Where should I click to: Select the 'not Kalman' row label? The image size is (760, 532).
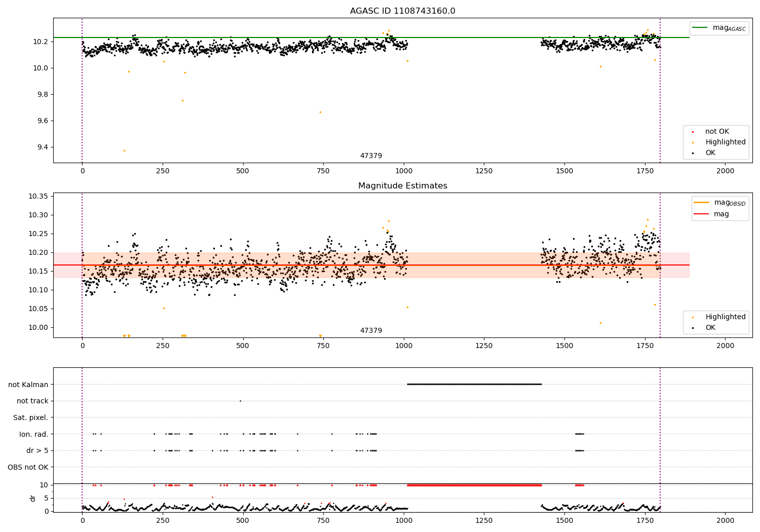coord(28,385)
